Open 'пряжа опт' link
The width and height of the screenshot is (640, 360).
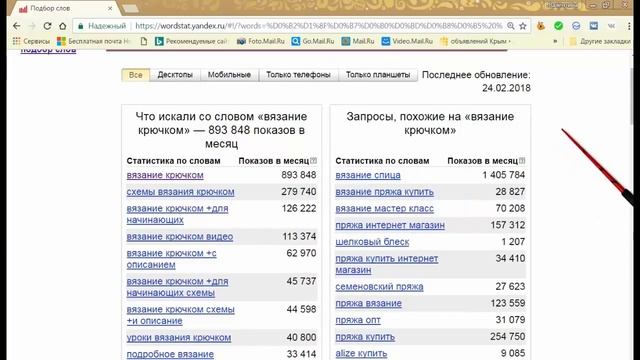358,320
